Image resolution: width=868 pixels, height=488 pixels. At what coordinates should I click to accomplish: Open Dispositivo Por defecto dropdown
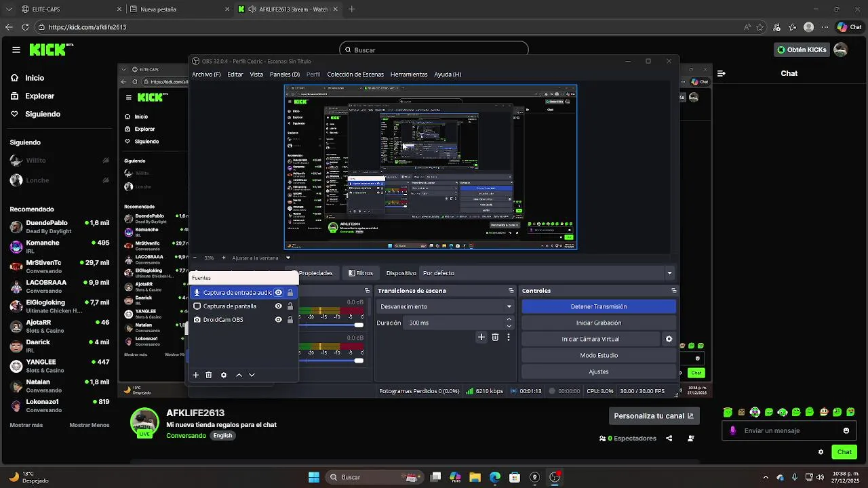548,273
